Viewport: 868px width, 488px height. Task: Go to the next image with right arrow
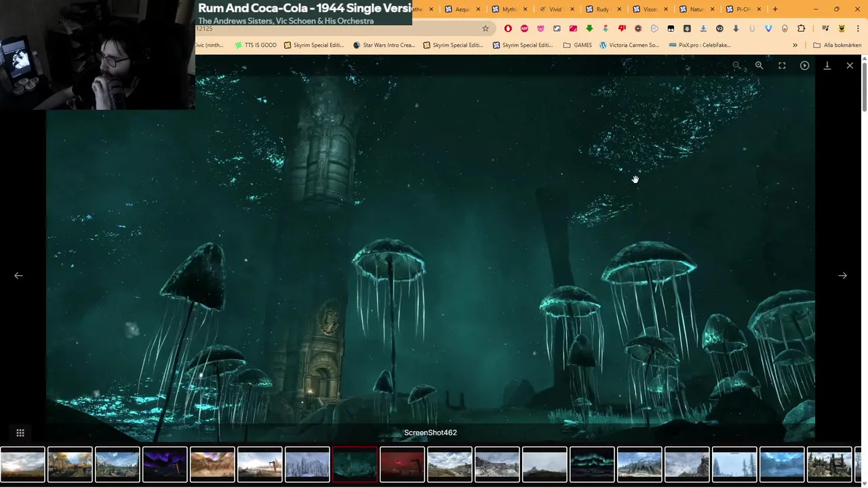(x=842, y=275)
